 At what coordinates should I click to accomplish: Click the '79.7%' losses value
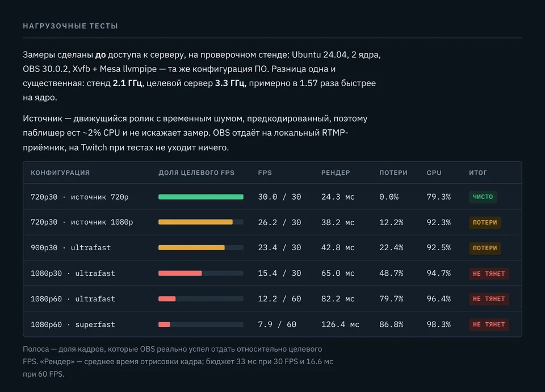[391, 299]
